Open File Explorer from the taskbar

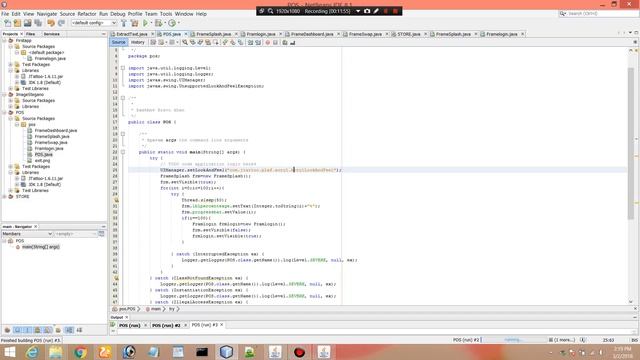point(56,352)
